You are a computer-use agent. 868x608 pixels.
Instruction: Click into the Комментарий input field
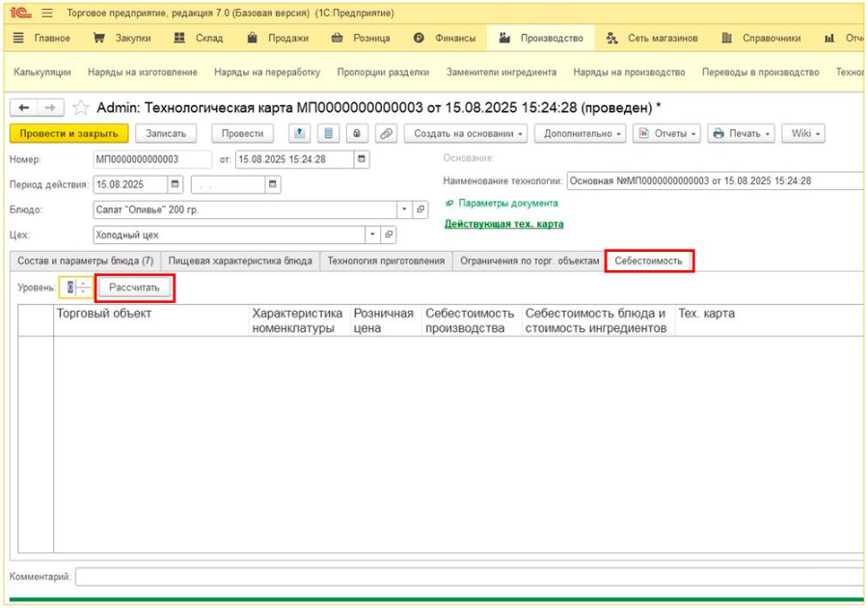(x=470, y=576)
